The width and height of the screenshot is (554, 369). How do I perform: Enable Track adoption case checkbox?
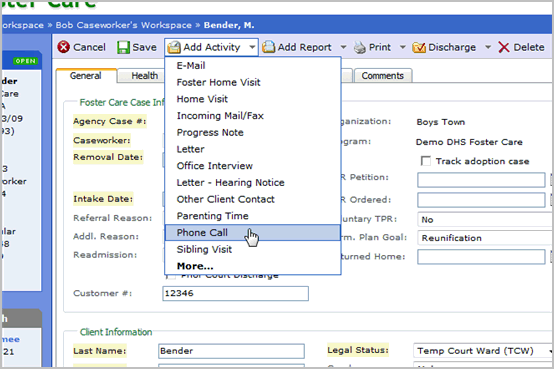coord(426,161)
